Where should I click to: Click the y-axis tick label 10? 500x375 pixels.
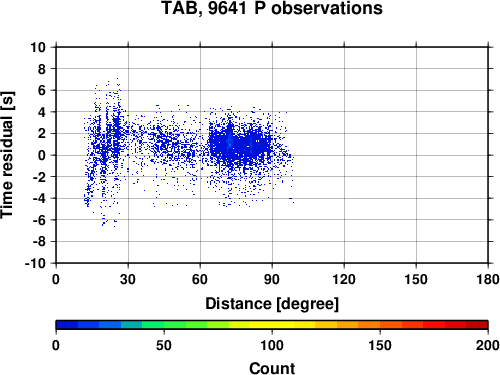(x=38, y=47)
